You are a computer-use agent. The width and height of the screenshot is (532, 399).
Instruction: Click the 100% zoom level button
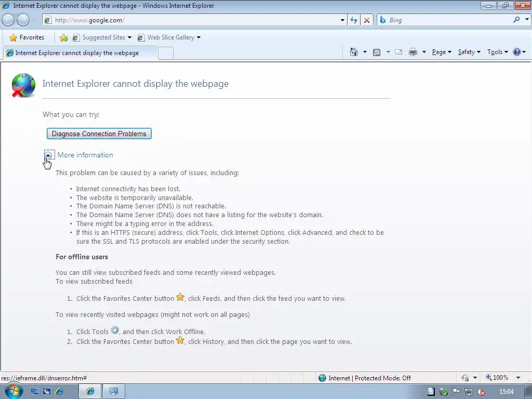tap(497, 378)
